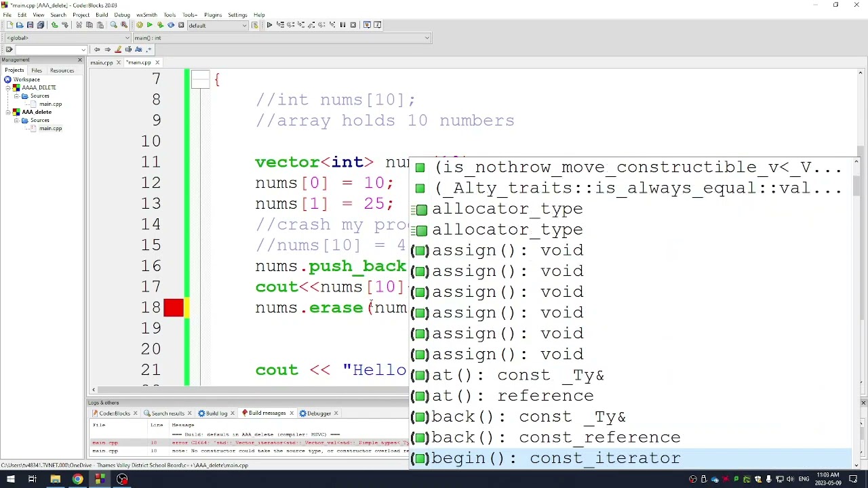This screenshot has height=488, width=868.
Task: Click the Abort build icon
Action: [181, 25]
